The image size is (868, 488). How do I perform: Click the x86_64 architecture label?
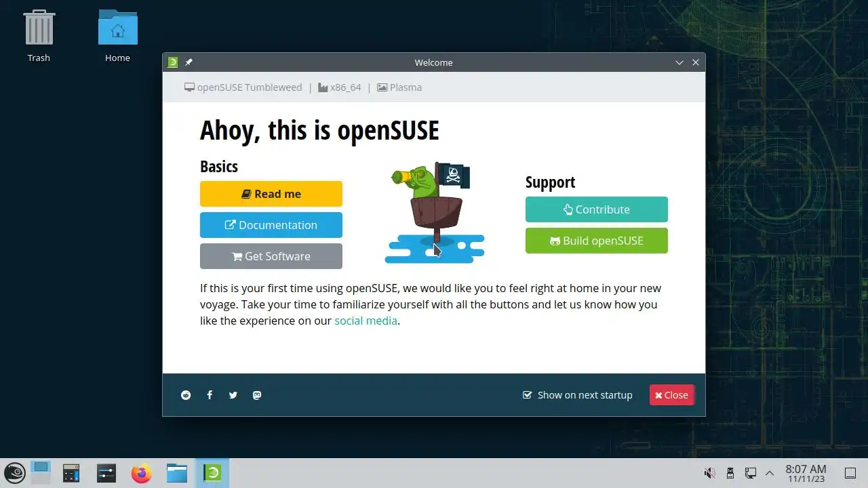pyautogui.click(x=339, y=87)
